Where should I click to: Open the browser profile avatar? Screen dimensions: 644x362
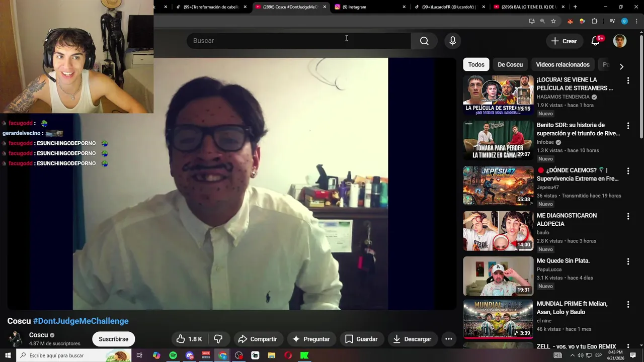624,21
